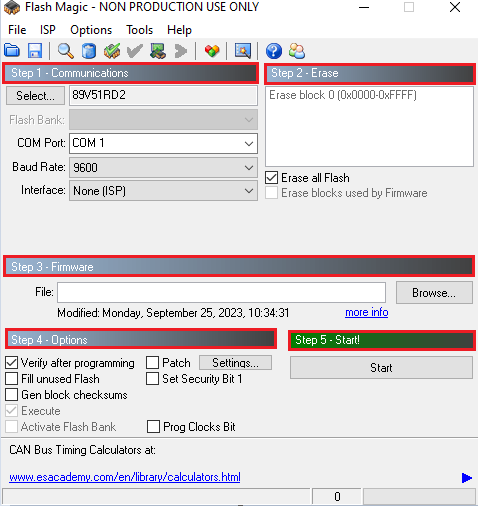Click the Flash Magic chip title icon

coord(12,8)
